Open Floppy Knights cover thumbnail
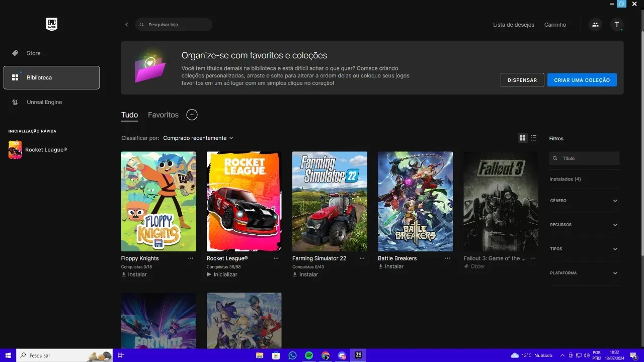 point(158,202)
